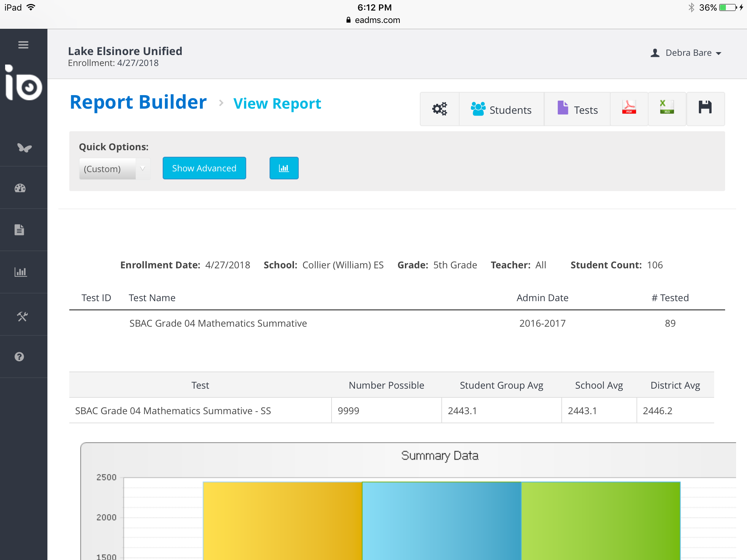Export report to Excel XLS
The height and width of the screenshot is (560, 747).
667,108
